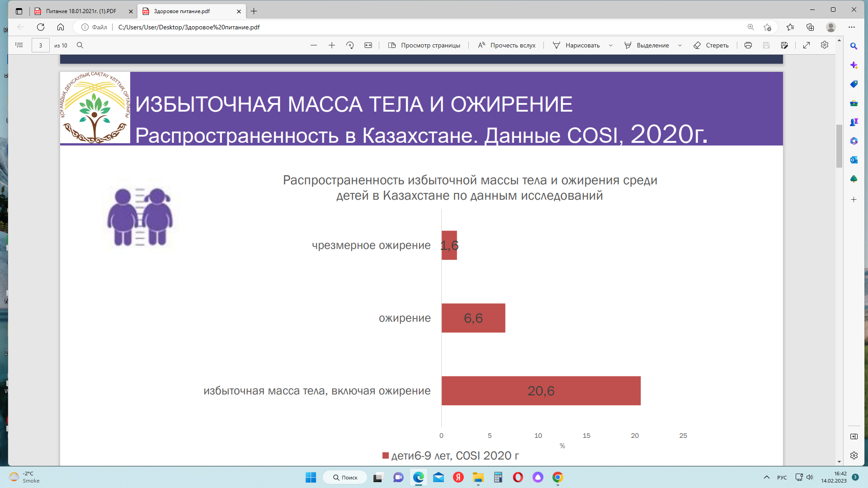This screenshot has width=868, height=488.
Task: Open the PDF search tool
Action: pos(80,45)
